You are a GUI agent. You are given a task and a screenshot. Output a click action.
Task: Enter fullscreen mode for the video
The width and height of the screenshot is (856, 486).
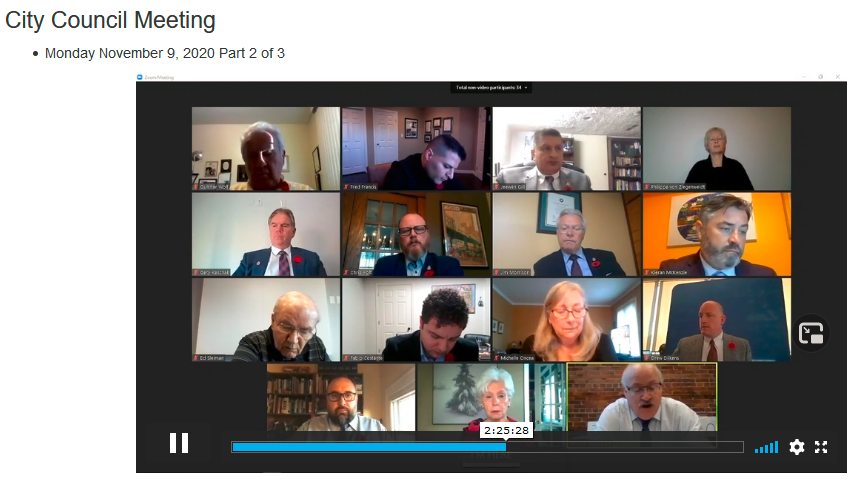click(x=821, y=447)
